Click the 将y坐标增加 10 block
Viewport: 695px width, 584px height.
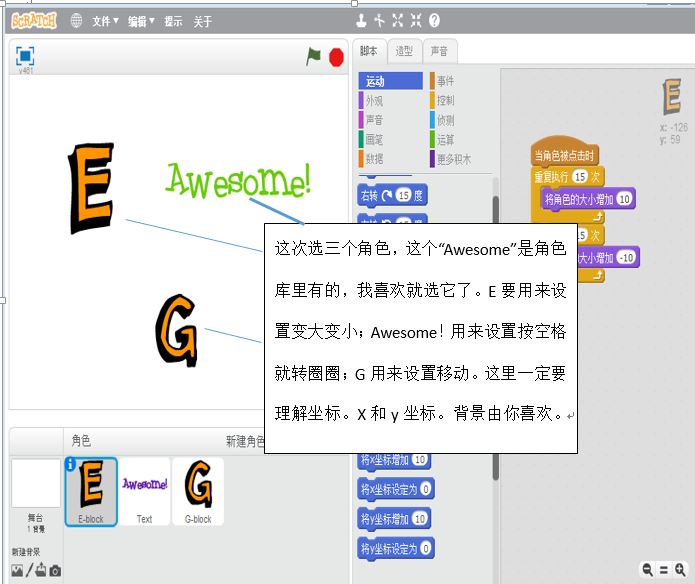click(394, 519)
